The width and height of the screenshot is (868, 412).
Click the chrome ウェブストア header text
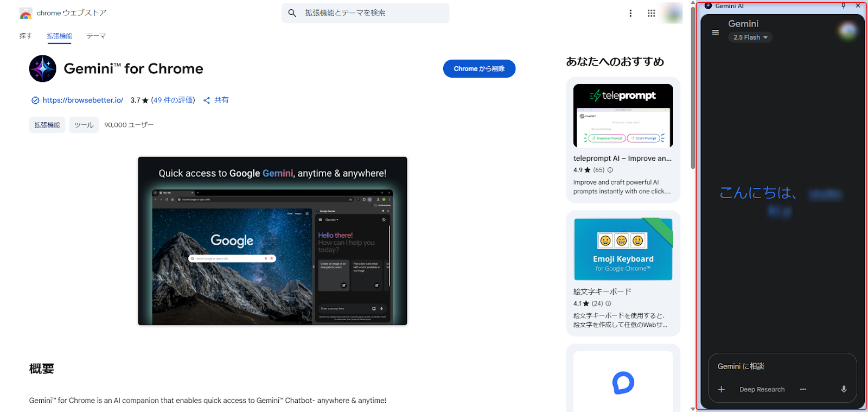coord(72,13)
